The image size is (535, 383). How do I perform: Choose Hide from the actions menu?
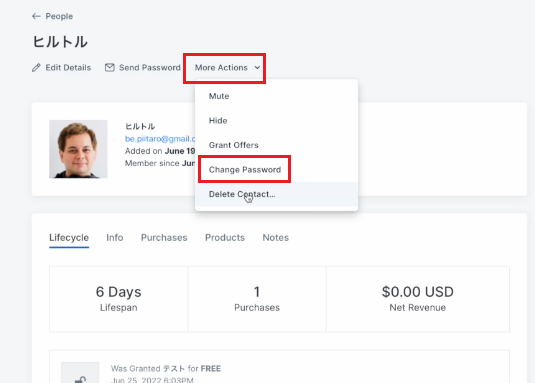[x=276, y=121]
